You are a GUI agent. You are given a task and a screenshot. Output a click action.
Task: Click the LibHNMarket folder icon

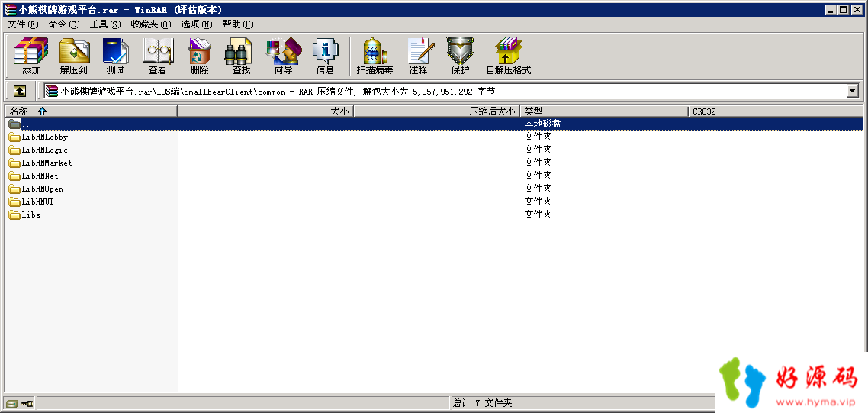pyautogui.click(x=14, y=163)
